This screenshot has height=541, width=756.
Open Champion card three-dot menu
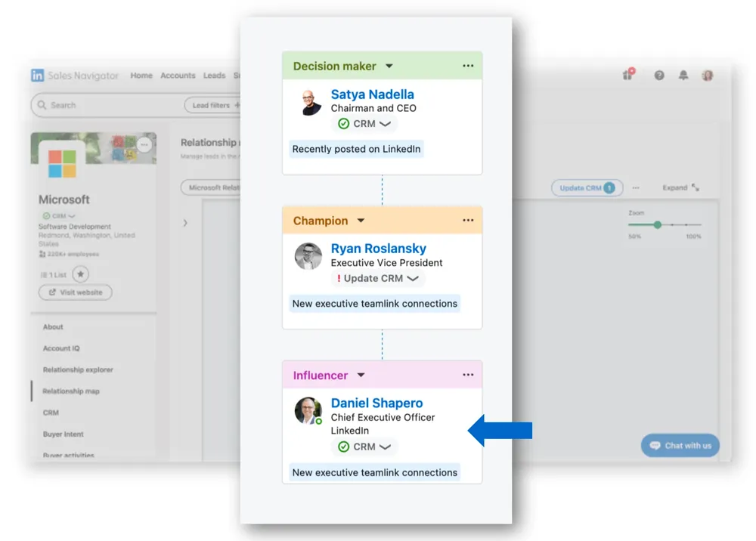tap(468, 220)
